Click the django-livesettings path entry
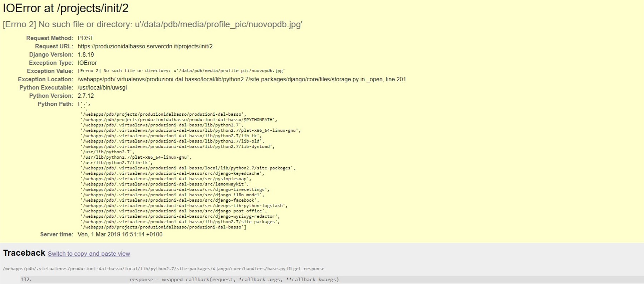The width and height of the screenshot is (644, 284). (175, 189)
